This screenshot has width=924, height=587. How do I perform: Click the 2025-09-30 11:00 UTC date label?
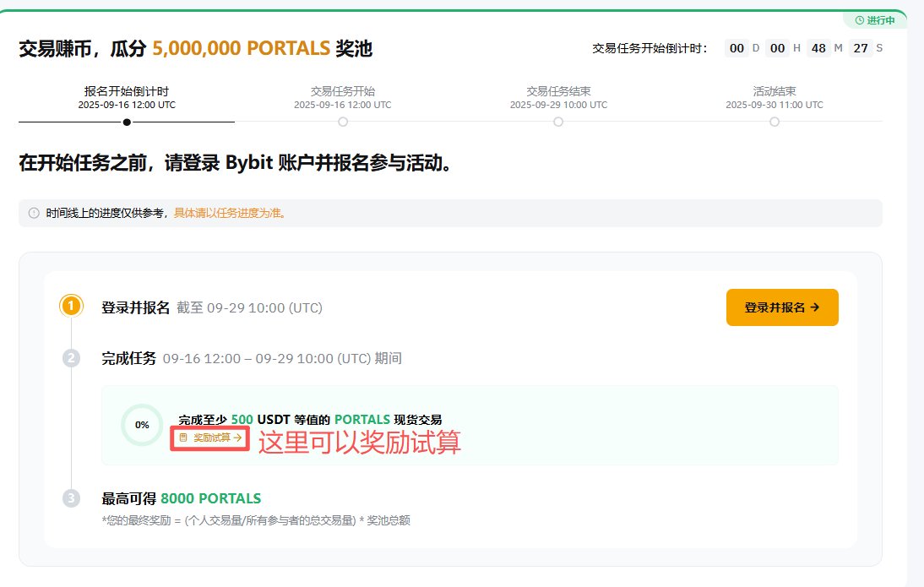(x=775, y=105)
